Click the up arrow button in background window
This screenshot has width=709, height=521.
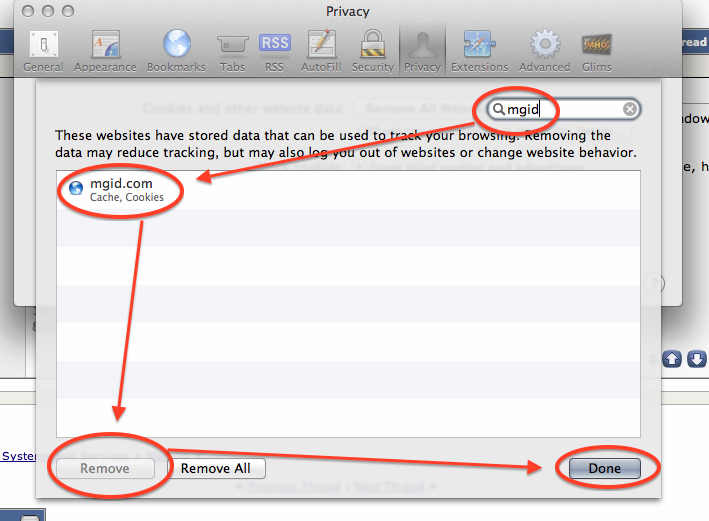pyautogui.click(x=672, y=359)
